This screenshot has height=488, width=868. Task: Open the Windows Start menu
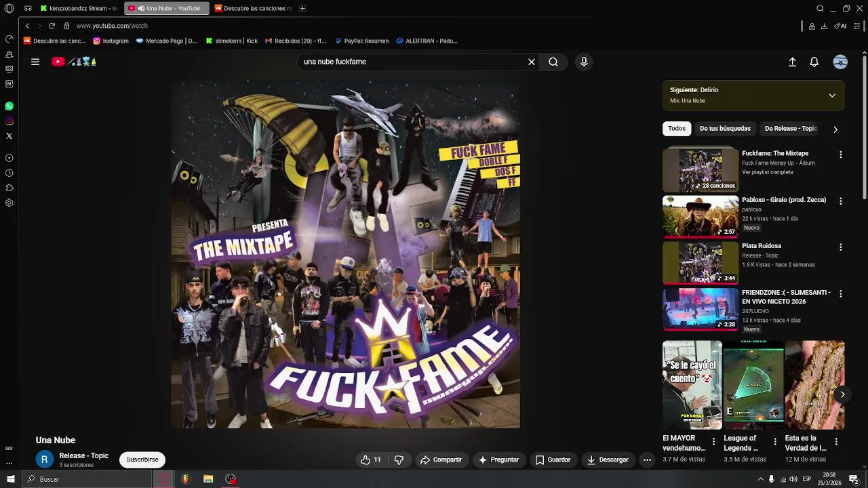click(x=11, y=479)
